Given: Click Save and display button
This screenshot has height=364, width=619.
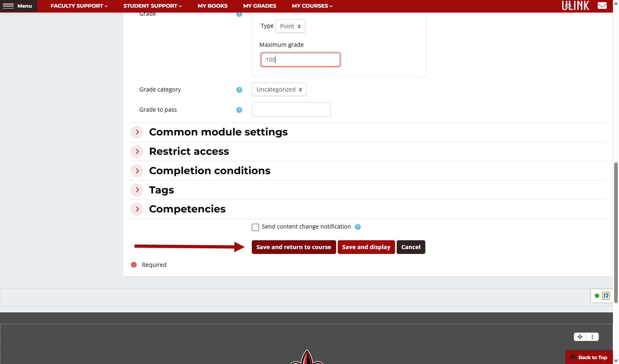Looking at the screenshot, I should pos(366,247).
